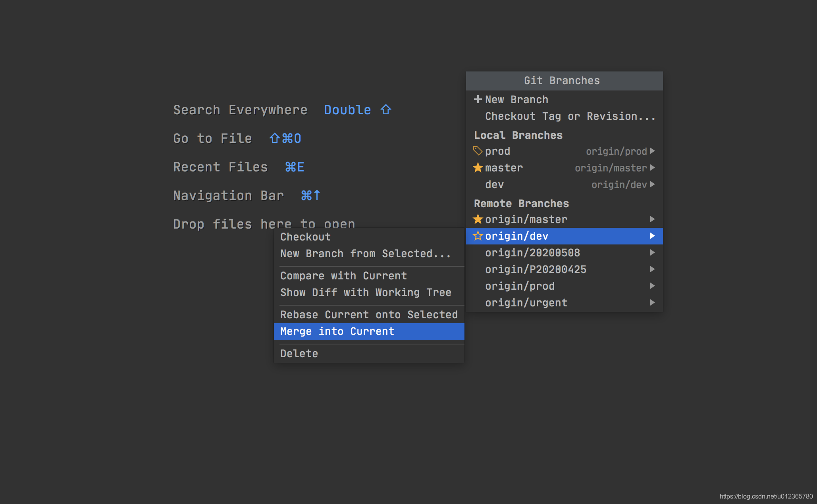
Task: Expand origin/20200508 submenu arrow
Action: pyautogui.click(x=652, y=253)
